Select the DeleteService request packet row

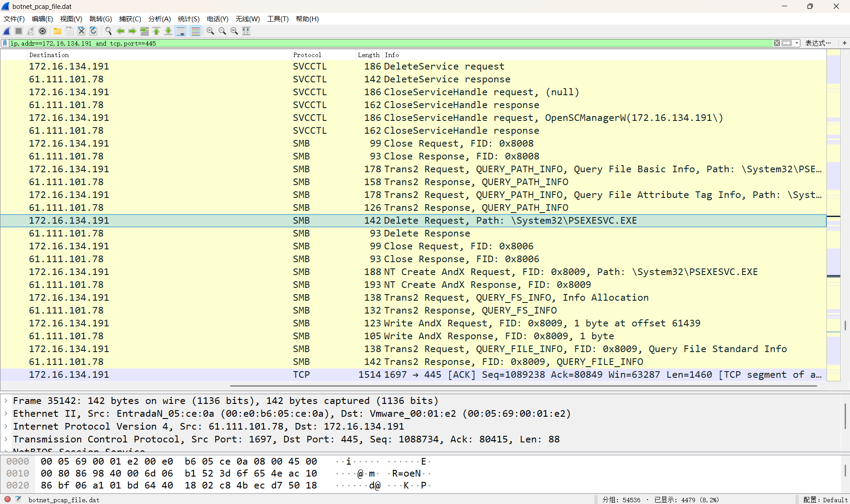click(x=413, y=66)
